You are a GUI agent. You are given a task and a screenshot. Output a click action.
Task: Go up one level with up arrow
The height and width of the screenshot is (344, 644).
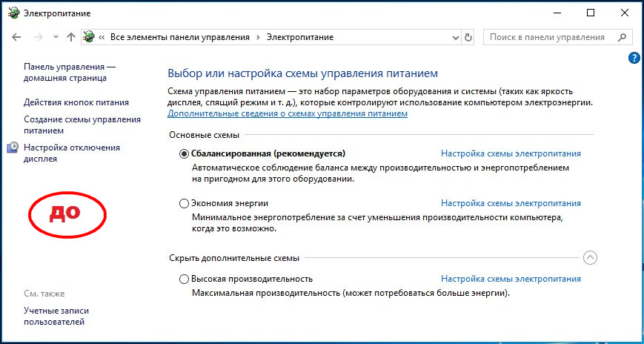[x=70, y=37]
